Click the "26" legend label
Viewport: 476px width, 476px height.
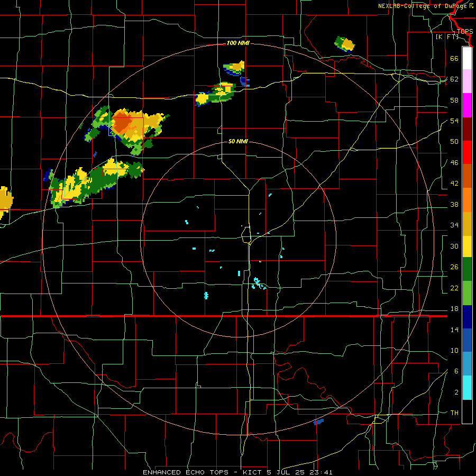(454, 267)
